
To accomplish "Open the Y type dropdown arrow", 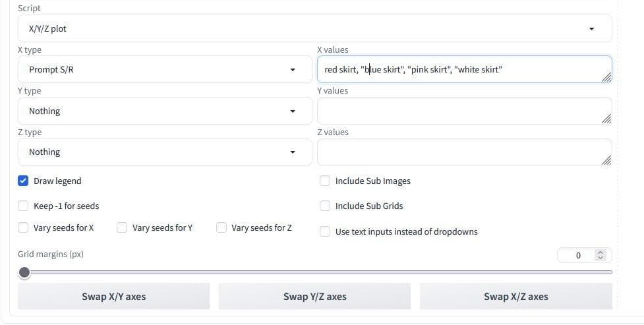I will coord(293,111).
